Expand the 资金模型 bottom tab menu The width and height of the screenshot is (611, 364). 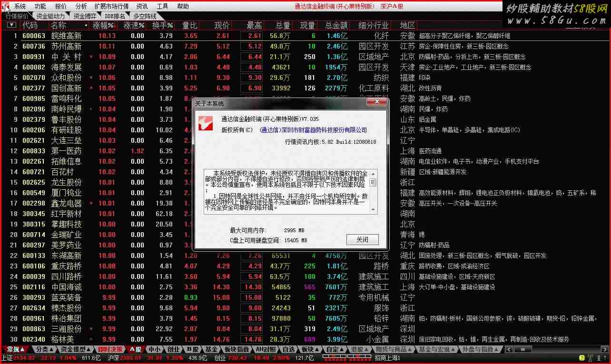pos(75,349)
